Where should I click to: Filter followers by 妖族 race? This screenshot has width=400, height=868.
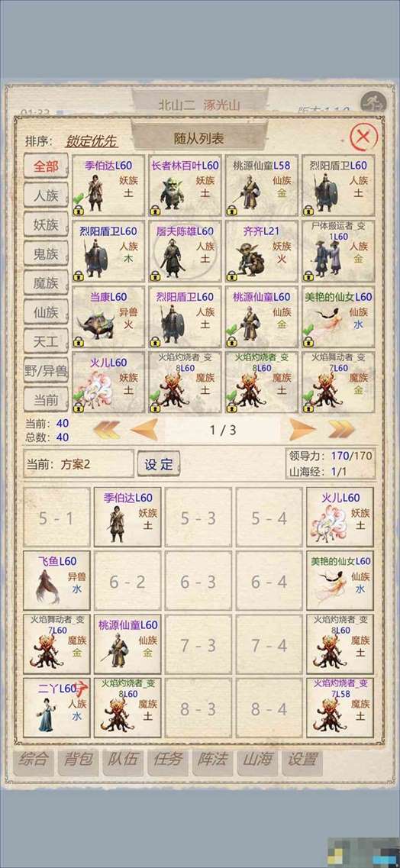click(46, 224)
